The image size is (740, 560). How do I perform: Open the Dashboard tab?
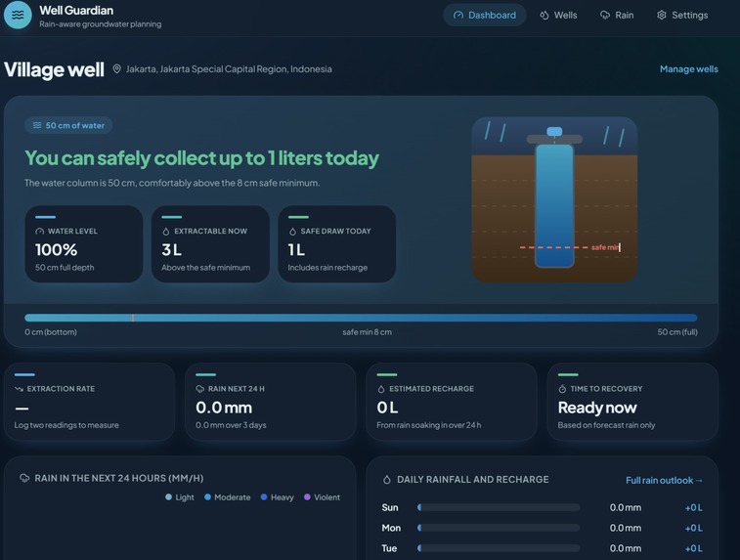tap(484, 15)
